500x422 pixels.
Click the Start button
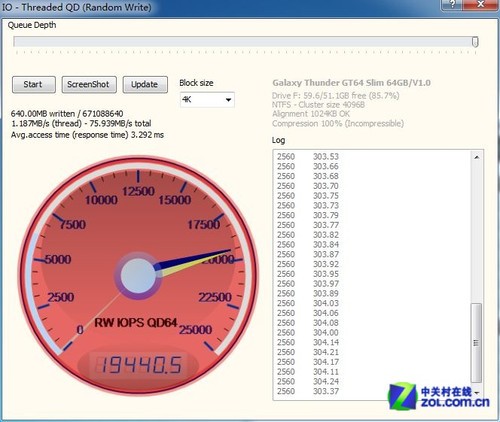(34, 85)
